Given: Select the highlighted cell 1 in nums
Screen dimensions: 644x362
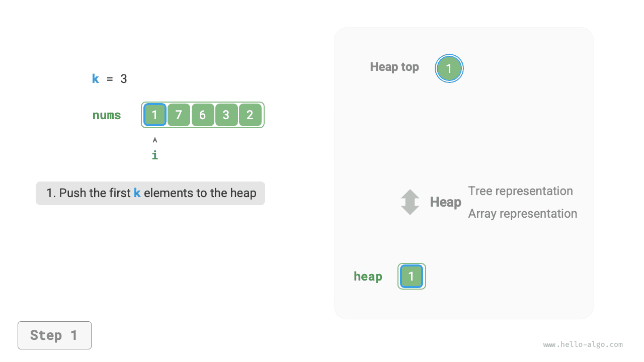Looking at the screenshot, I should click(154, 115).
